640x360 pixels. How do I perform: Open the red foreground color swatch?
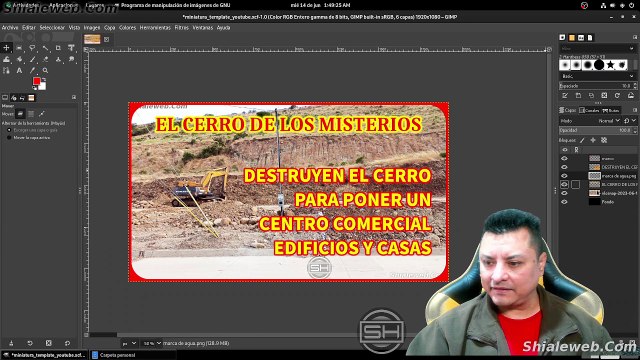coord(36,81)
